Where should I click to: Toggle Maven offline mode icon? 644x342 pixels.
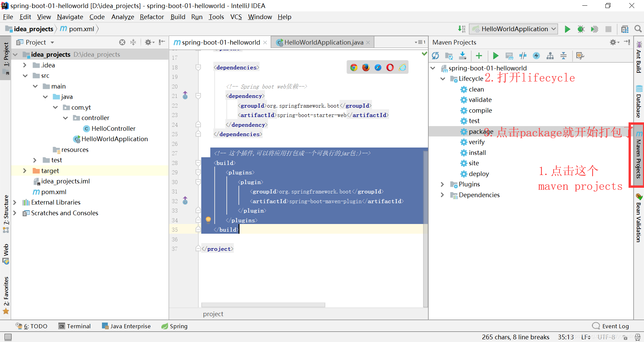(523, 56)
